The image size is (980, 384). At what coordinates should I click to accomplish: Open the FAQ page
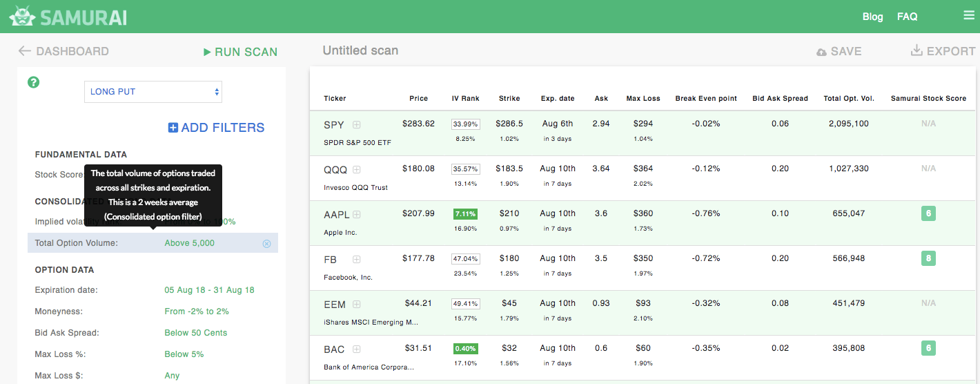coord(907,17)
